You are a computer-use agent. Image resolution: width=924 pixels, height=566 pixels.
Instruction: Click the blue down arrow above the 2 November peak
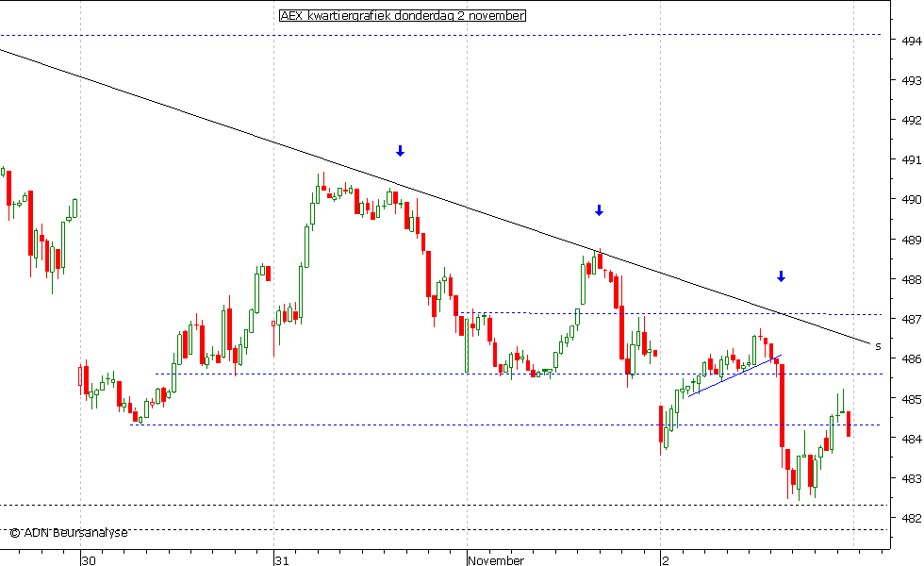coord(781,275)
